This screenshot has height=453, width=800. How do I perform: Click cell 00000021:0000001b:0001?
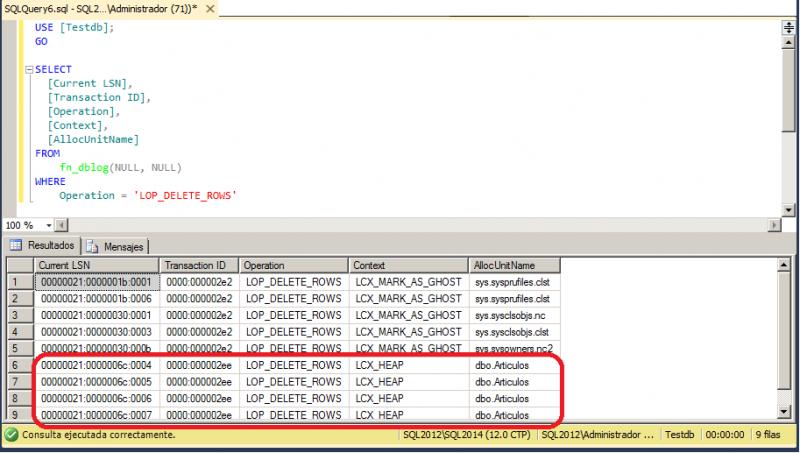(x=97, y=282)
